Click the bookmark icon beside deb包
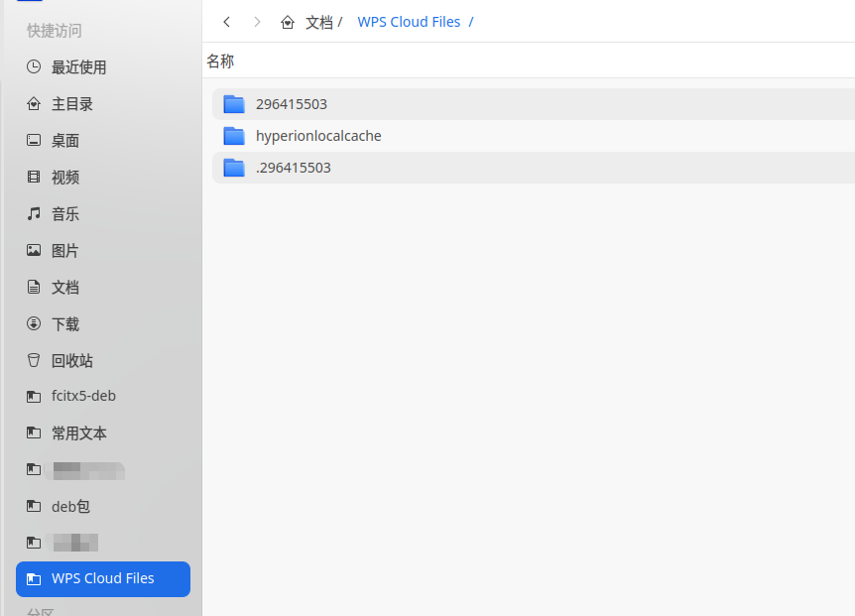The image size is (855, 616). [x=34, y=506]
